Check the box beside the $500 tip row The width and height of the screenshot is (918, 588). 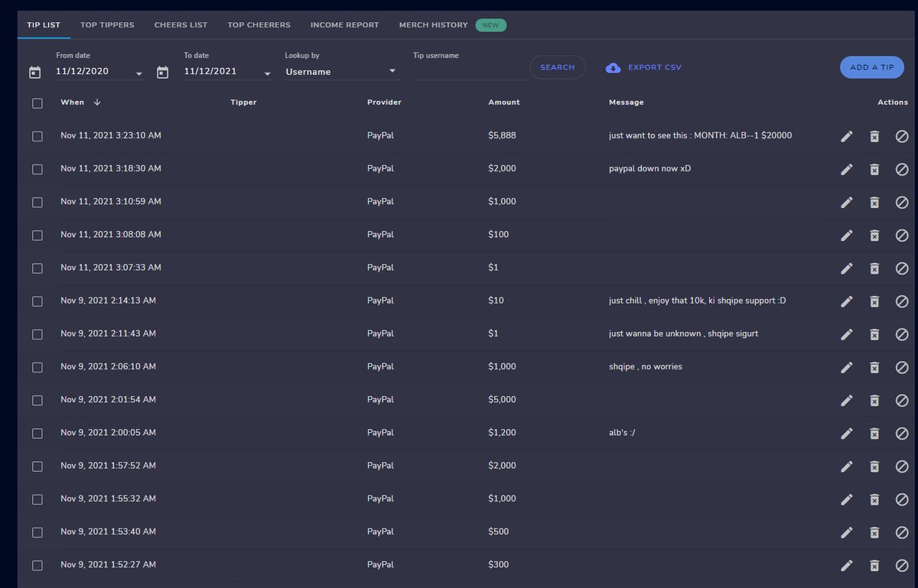(37, 532)
